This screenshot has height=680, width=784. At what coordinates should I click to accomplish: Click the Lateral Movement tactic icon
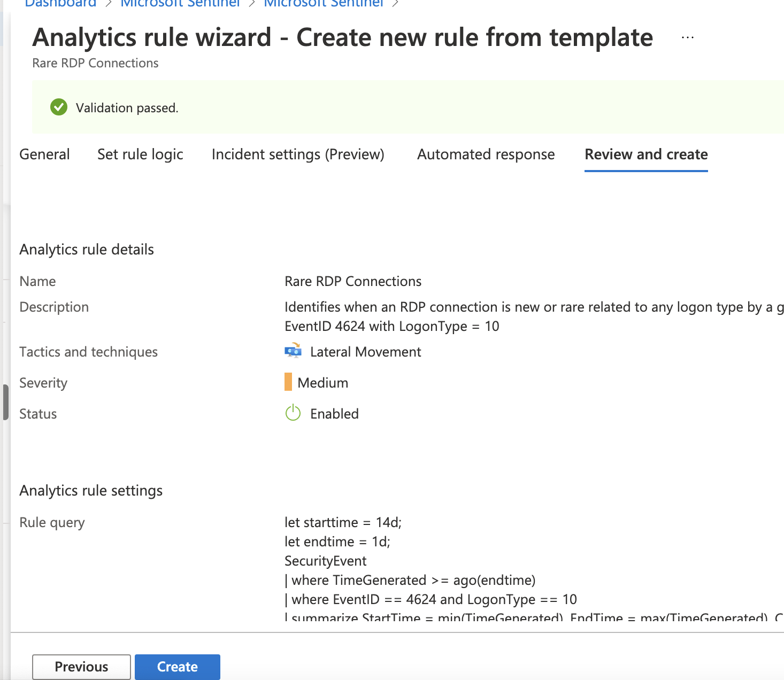point(293,351)
